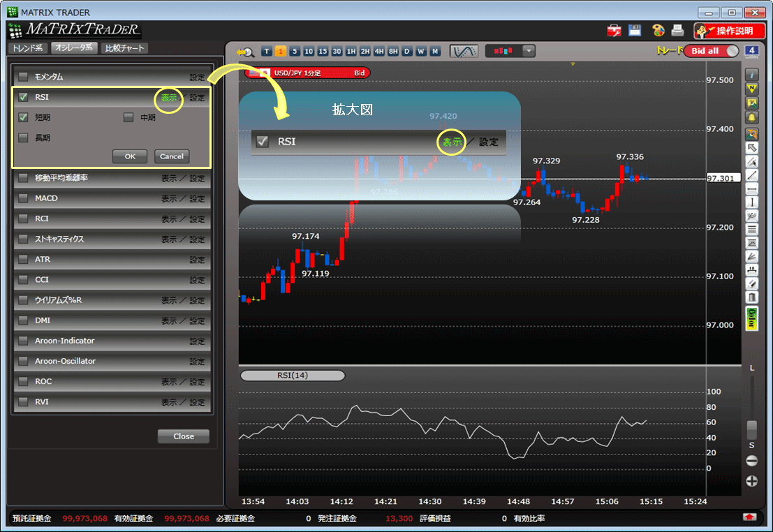Select the W weekly timeframe
The image size is (773, 532).
[420, 51]
